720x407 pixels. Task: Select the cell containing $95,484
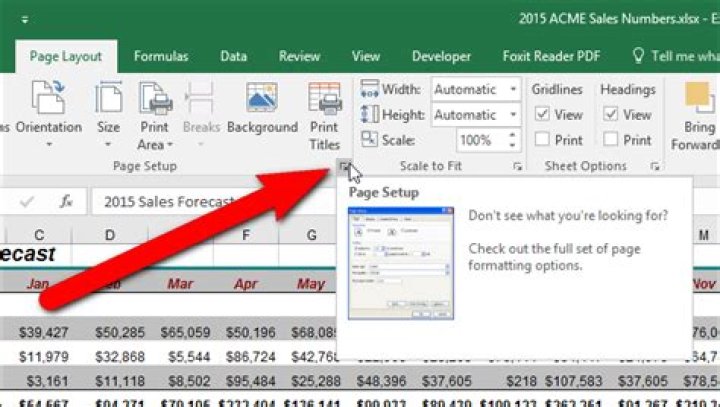click(x=251, y=381)
